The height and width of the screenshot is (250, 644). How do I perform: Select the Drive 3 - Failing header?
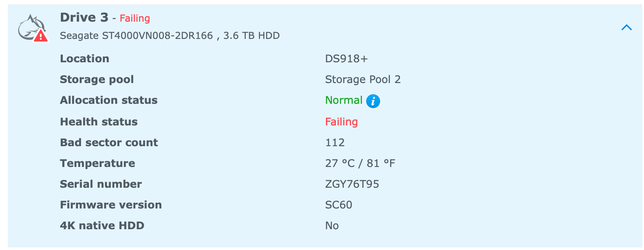[104, 18]
